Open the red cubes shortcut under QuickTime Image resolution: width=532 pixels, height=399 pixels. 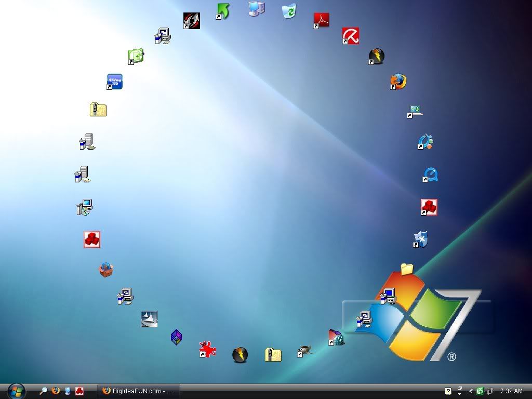click(429, 207)
